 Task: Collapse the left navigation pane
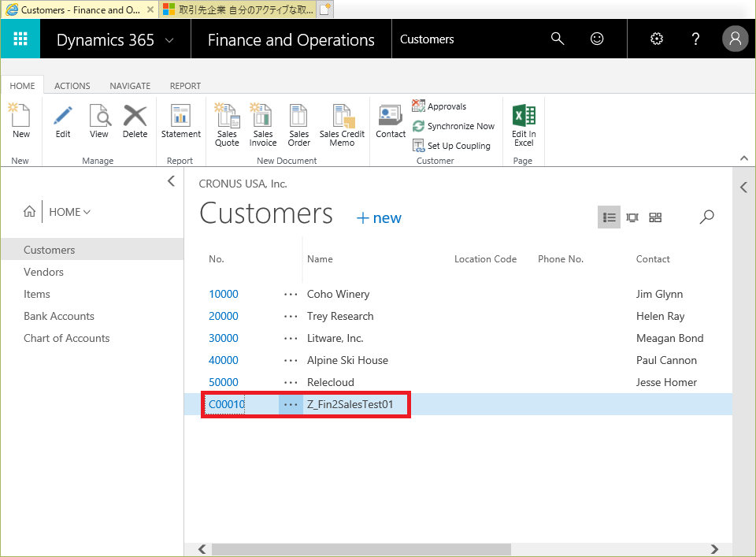coord(171,181)
